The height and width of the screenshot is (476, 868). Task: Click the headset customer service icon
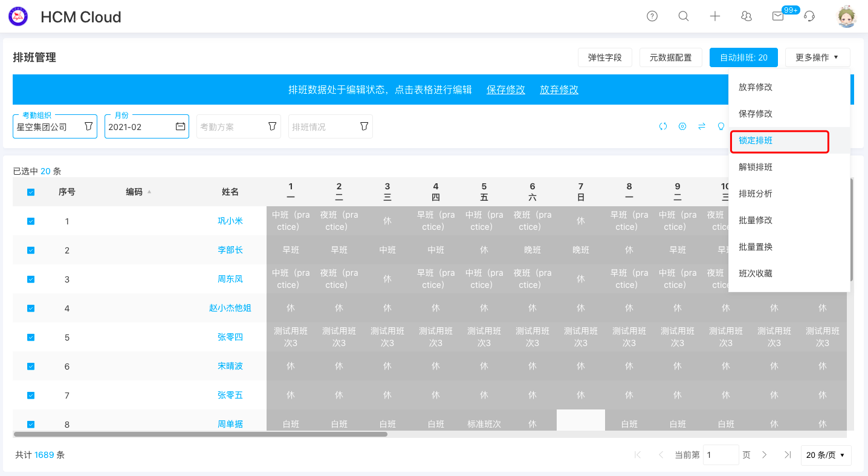click(x=809, y=16)
